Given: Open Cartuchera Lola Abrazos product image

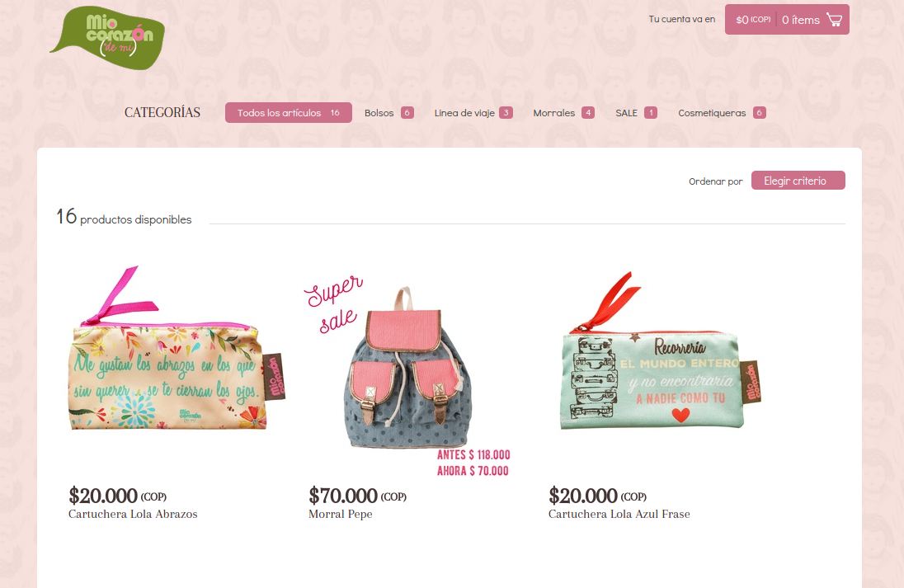Looking at the screenshot, I should coord(177,349).
